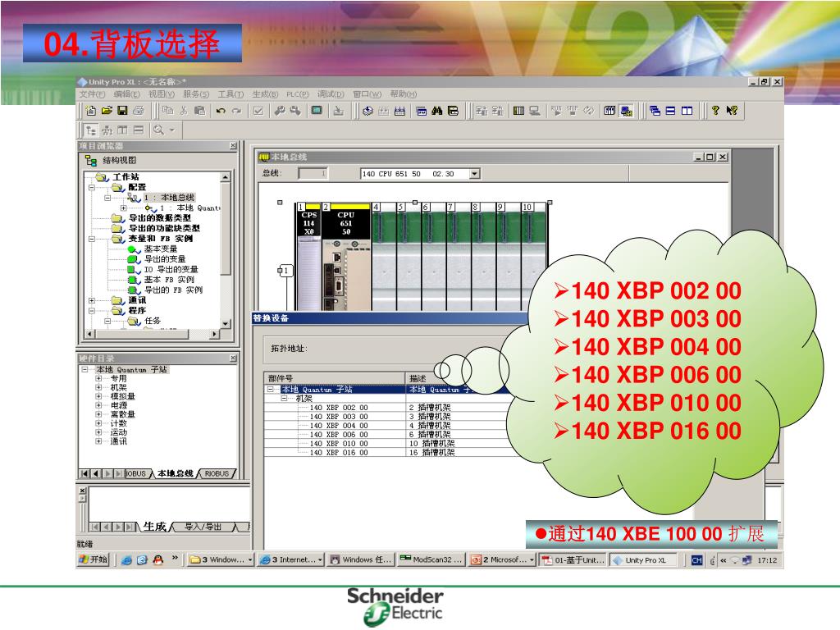This screenshot has width=840, height=630.
Task: Open Windows 任务 taskbar item
Action: pyautogui.click(x=361, y=559)
